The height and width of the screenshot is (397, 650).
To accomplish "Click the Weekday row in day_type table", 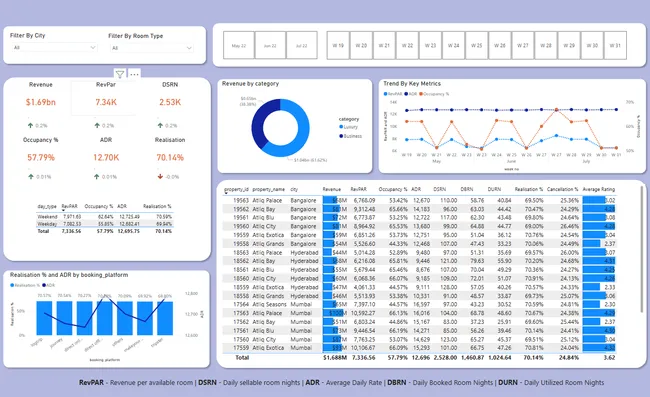I will point(104,224).
